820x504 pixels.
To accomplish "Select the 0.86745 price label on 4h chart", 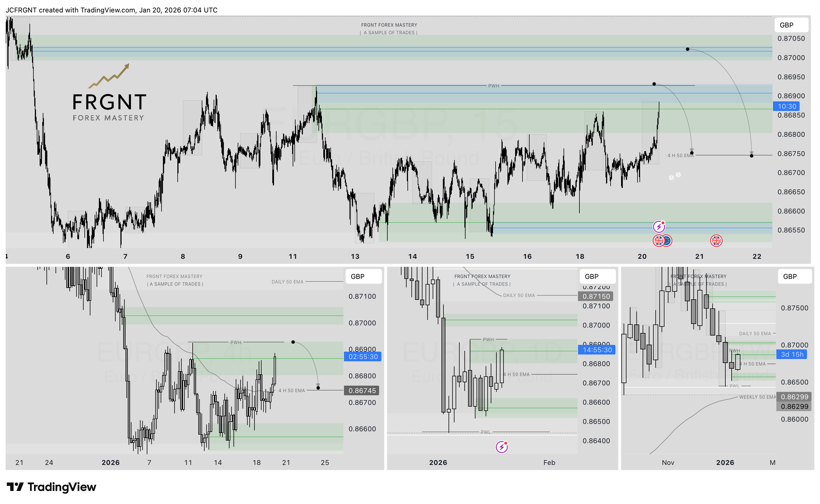I will coord(362,390).
